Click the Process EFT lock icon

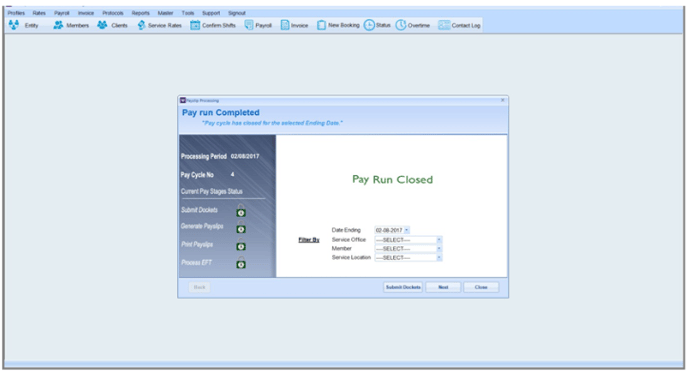pos(241,262)
